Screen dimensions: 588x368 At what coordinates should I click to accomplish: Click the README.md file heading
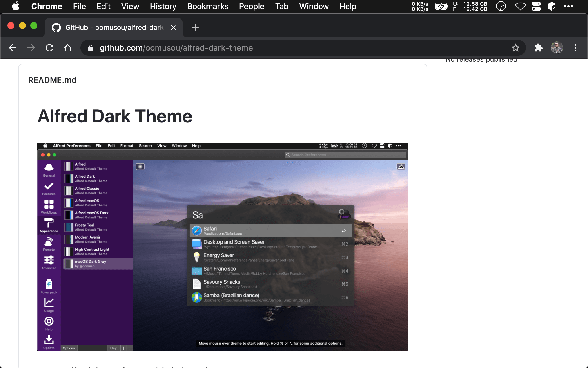[x=52, y=80]
